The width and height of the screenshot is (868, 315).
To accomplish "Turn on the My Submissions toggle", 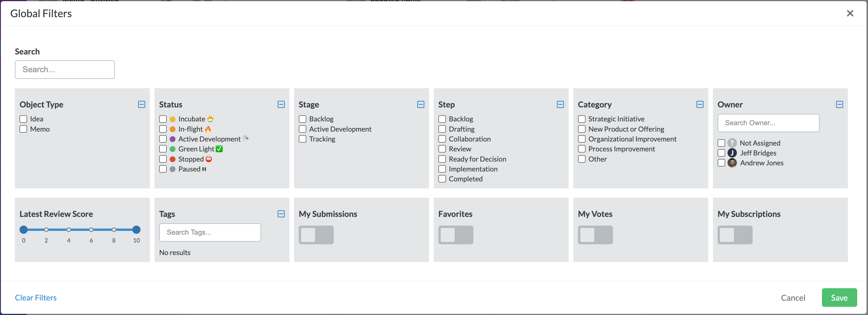I will 316,235.
